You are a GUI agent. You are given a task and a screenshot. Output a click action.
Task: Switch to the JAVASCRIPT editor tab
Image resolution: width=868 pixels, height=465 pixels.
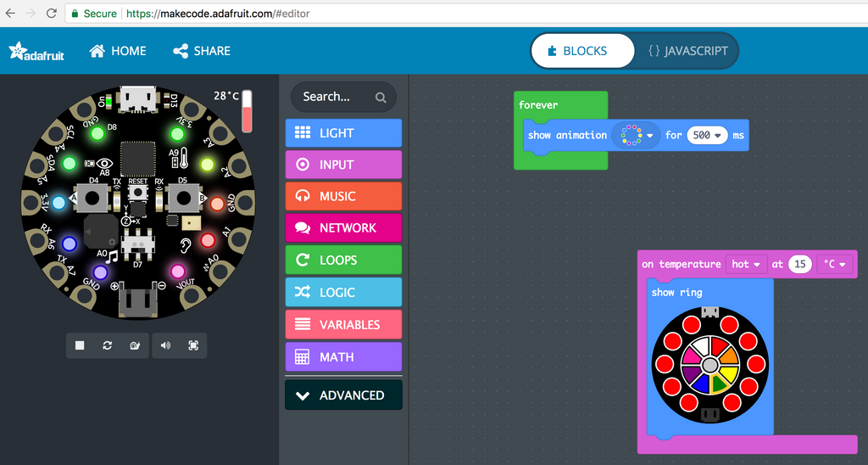687,51
